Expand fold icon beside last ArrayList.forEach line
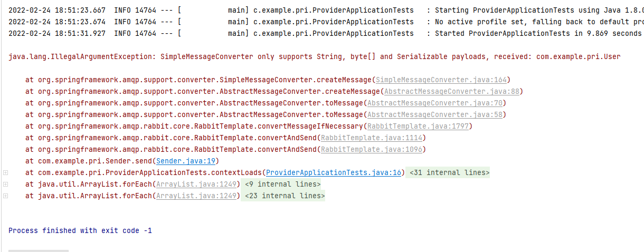The width and height of the screenshot is (644, 252). click(x=5, y=196)
